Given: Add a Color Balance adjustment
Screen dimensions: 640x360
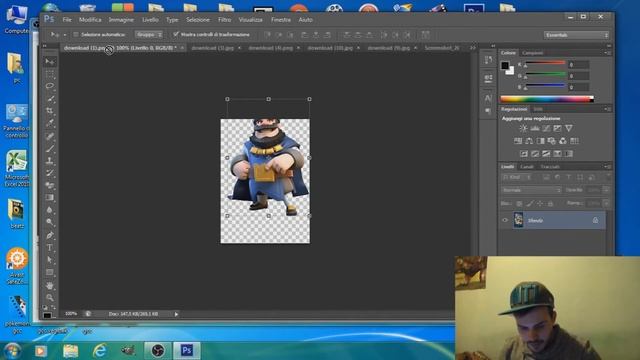Looking at the screenshot, I should pyautogui.click(x=529, y=141).
